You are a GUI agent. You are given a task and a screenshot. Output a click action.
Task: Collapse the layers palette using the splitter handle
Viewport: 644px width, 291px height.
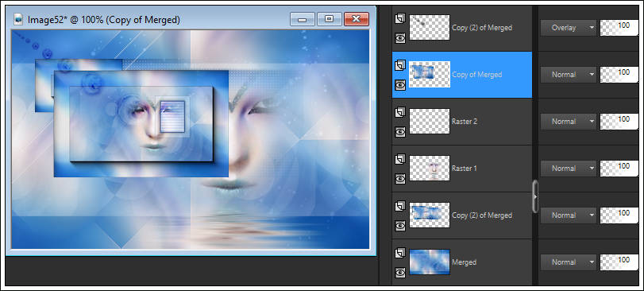click(535, 196)
